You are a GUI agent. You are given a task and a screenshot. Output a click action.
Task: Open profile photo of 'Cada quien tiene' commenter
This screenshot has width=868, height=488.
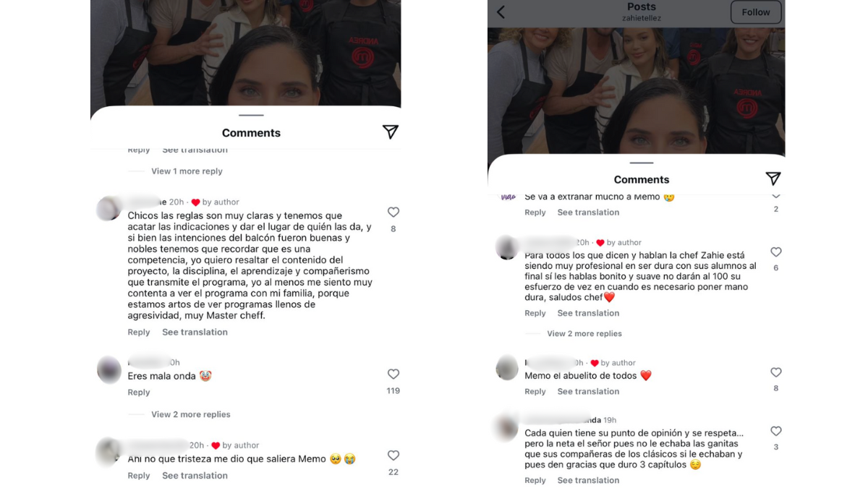(x=507, y=427)
